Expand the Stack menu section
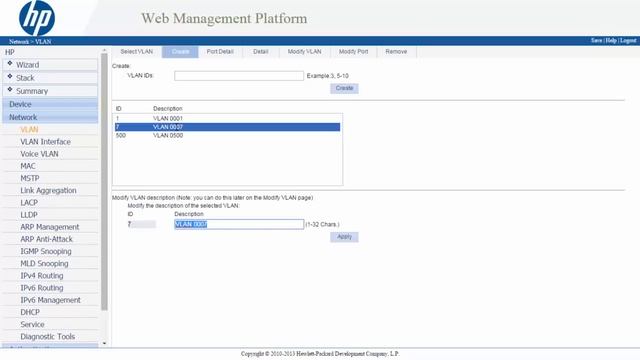The height and width of the screenshot is (360, 640). tap(50, 78)
